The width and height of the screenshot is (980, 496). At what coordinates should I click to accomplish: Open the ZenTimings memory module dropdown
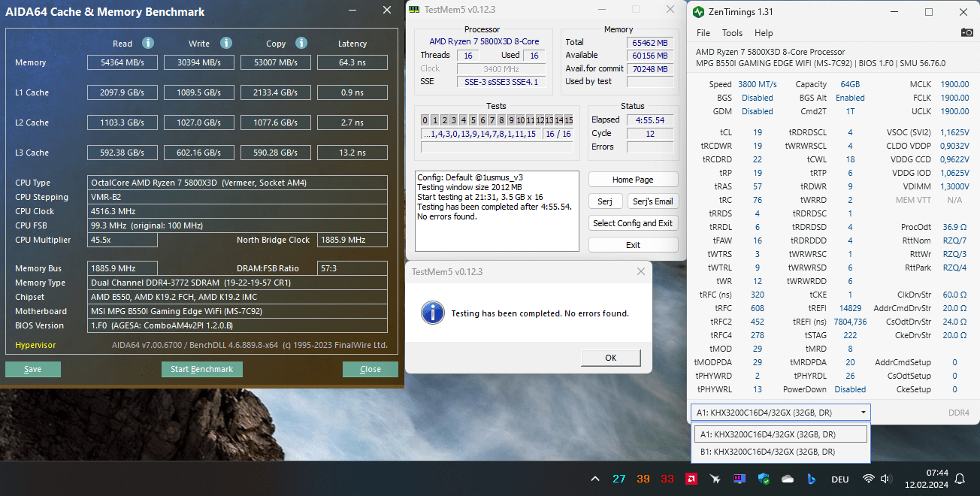coord(781,413)
